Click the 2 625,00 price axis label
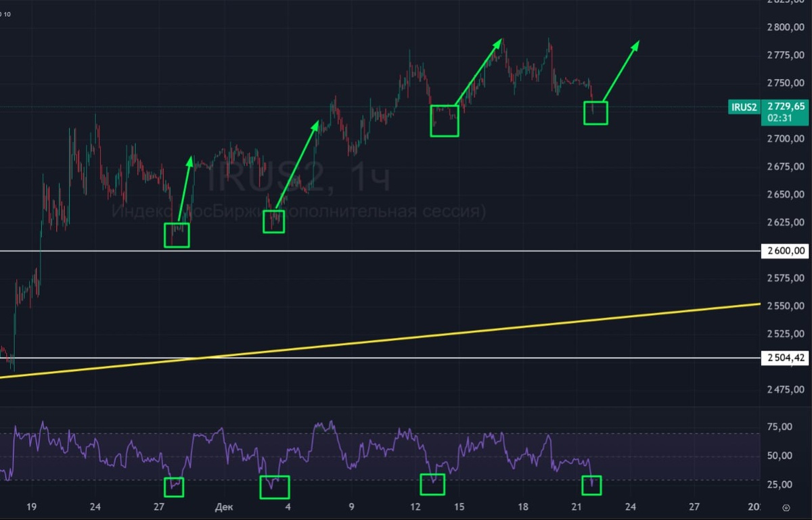 click(786, 222)
